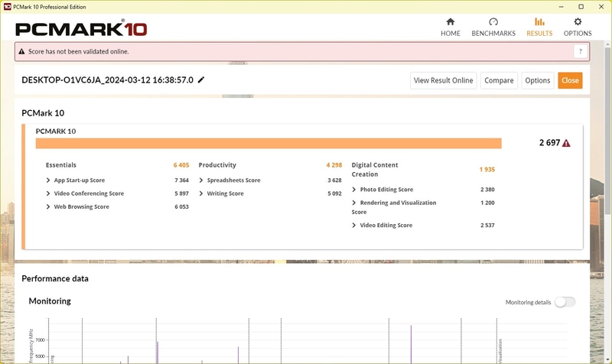Click the PCMark 10 logo
The image size is (612, 364).
click(x=81, y=28)
